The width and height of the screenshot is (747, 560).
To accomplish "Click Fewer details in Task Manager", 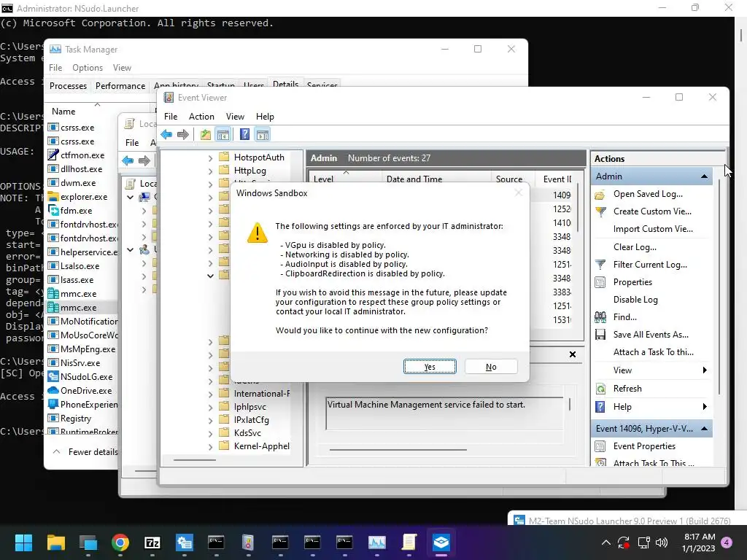I will coord(86,452).
